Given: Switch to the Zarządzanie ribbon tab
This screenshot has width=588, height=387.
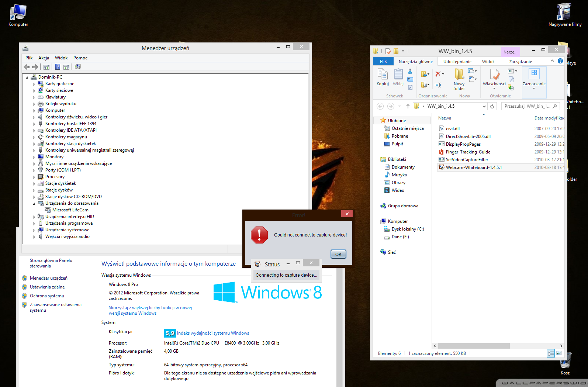Looking at the screenshot, I should (520, 62).
